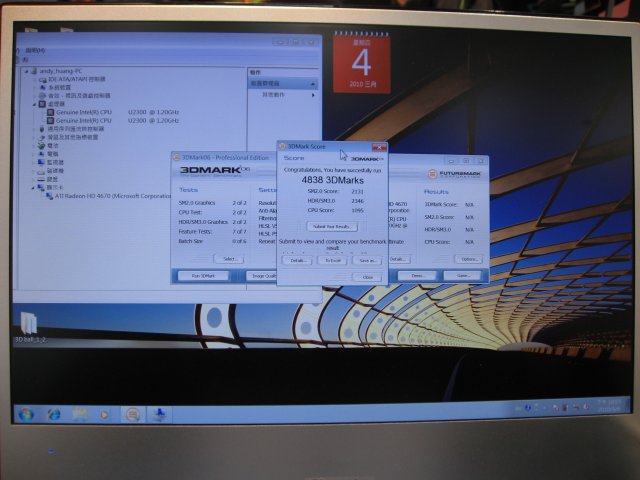Start benchmark with Run 3DMark button
This screenshot has width=640, height=480.
203,276
